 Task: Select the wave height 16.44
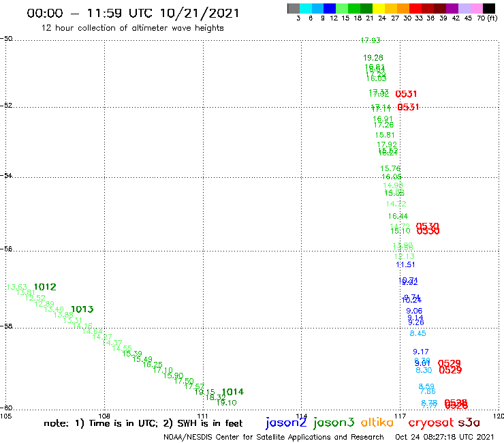pos(398,216)
